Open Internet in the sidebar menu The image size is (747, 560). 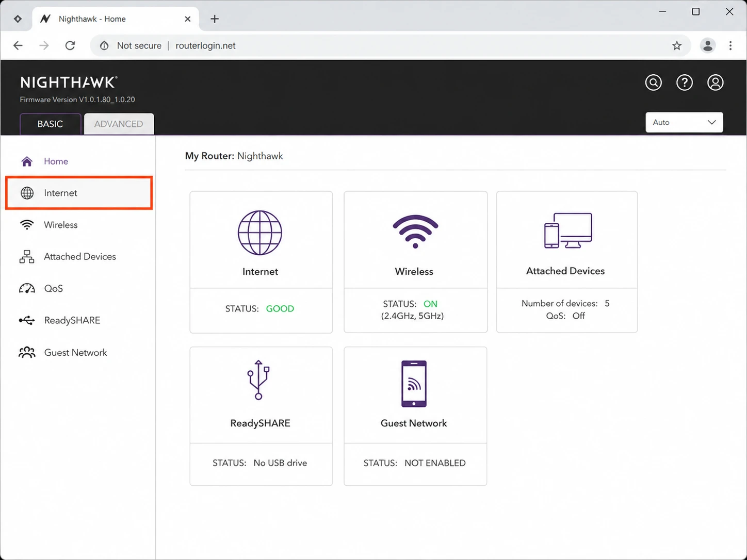point(78,193)
